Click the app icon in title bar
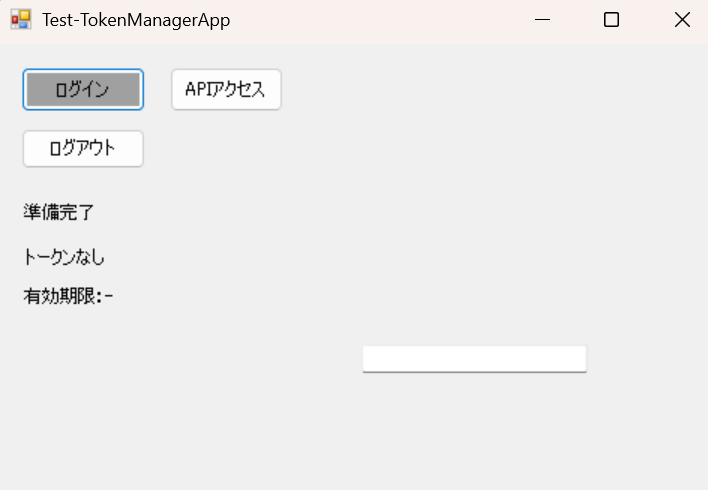This screenshot has width=708, height=490. pyautogui.click(x=21, y=19)
